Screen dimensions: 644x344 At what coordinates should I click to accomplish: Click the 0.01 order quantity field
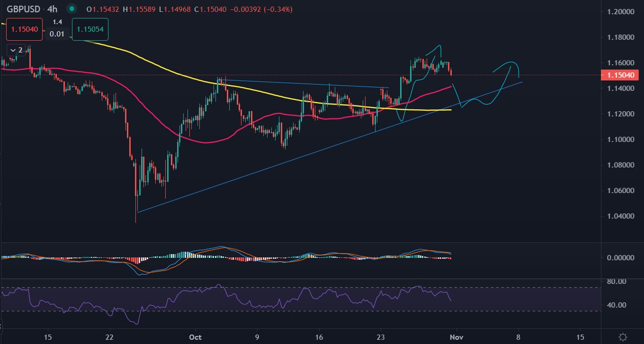(x=57, y=34)
